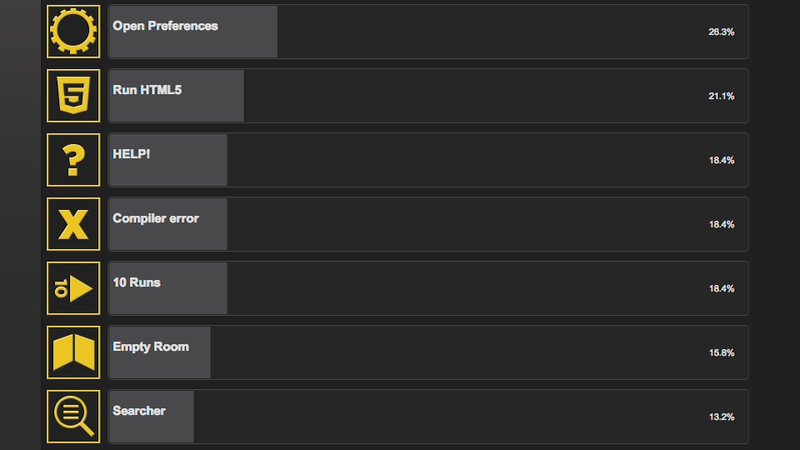Image resolution: width=800 pixels, height=450 pixels.
Task: Click the 26.3% progress value
Action: coord(721,32)
